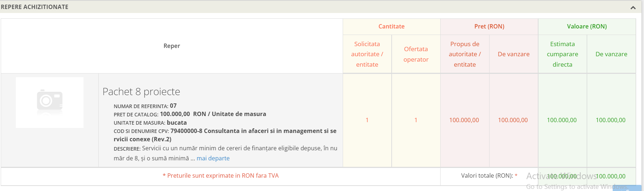
Task: Click the 'Propus de autoritate / entitate' header
Action: [464, 54]
